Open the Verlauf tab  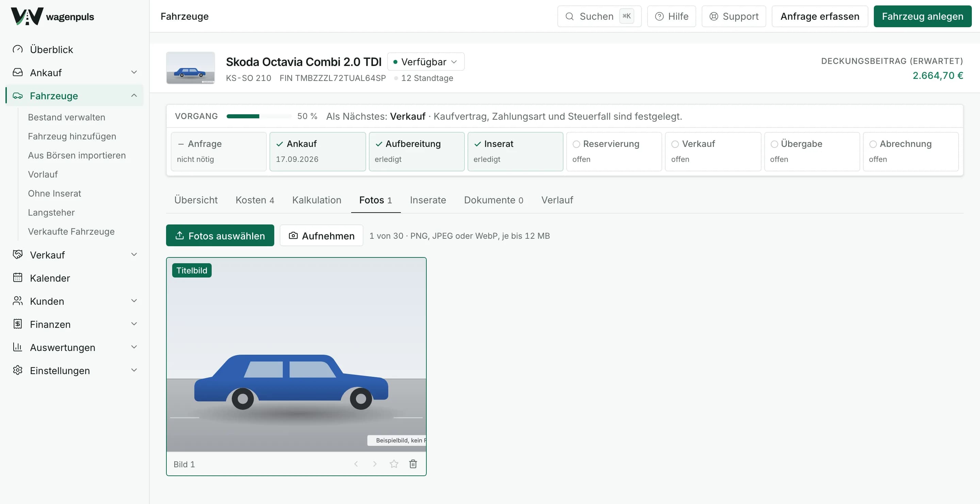pos(557,200)
